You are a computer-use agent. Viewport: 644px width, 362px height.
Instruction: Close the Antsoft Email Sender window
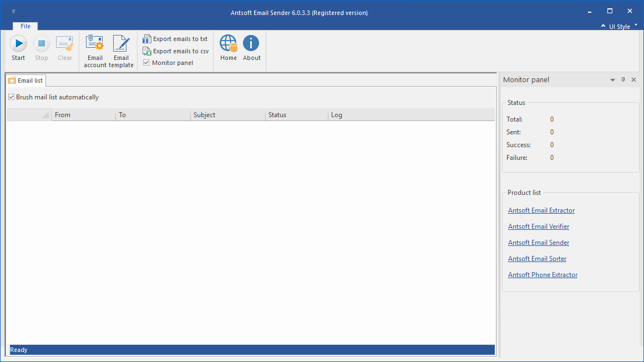pyautogui.click(x=630, y=12)
